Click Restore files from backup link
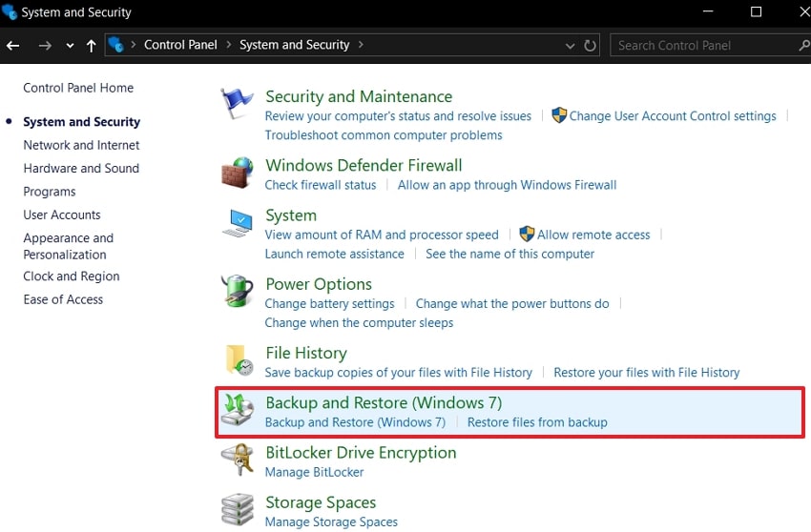Screen dimensions: 811x532 (537, 422)
